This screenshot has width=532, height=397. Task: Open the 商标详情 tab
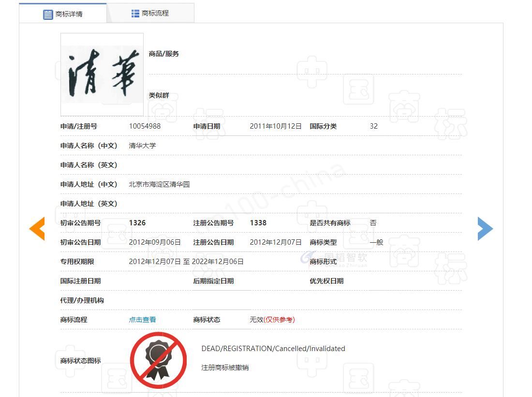click(x=63, y=14)
